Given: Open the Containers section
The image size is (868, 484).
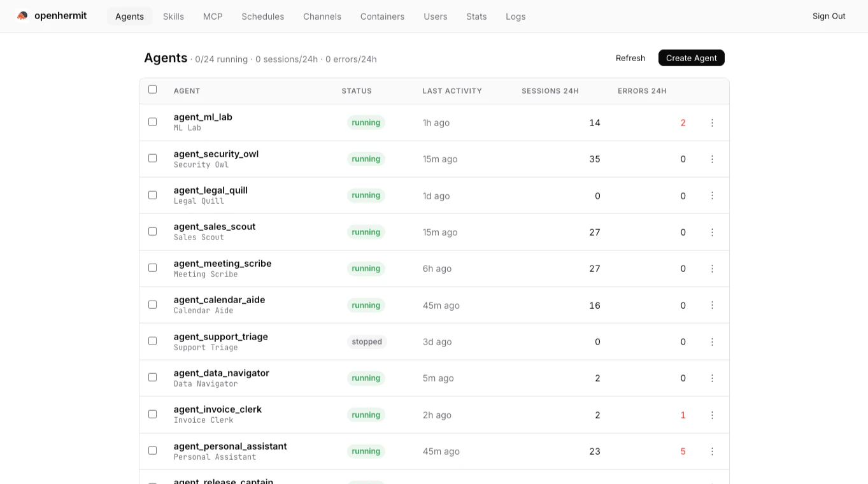Looking at the screenshot, I should (x=382, y=17).
